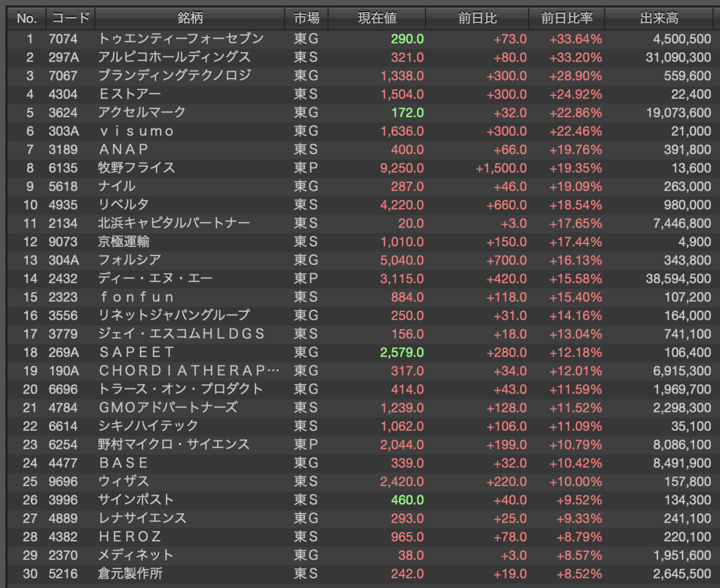Select the Eストアー row

coord(360,94)
